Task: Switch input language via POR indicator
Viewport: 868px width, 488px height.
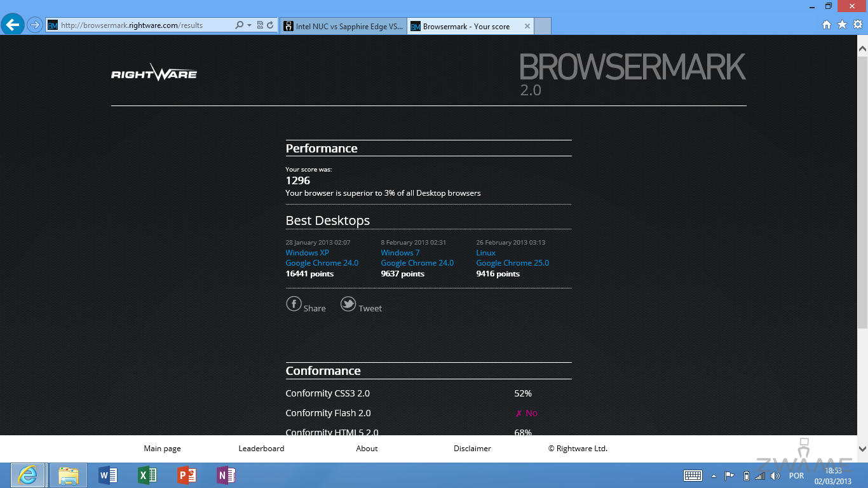Action: click(796, 476)
